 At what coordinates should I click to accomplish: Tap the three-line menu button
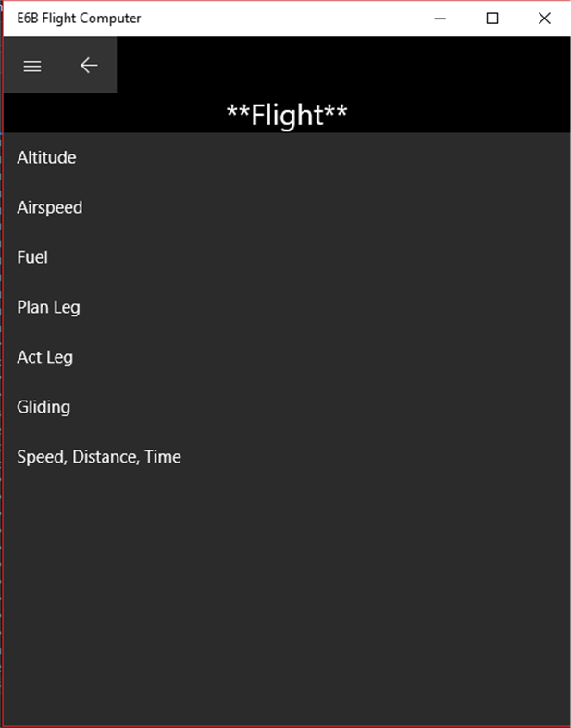tap(32, 66)
